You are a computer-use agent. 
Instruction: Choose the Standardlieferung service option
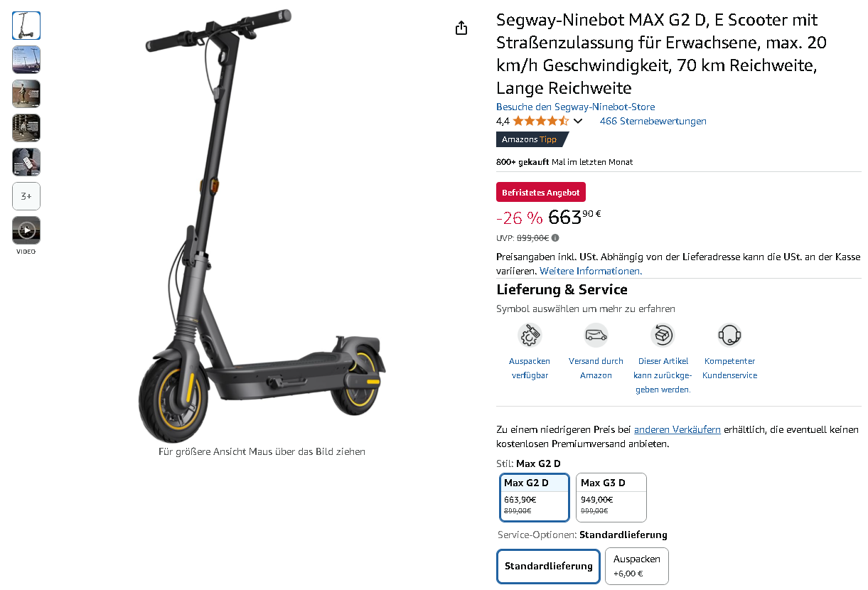548,567
